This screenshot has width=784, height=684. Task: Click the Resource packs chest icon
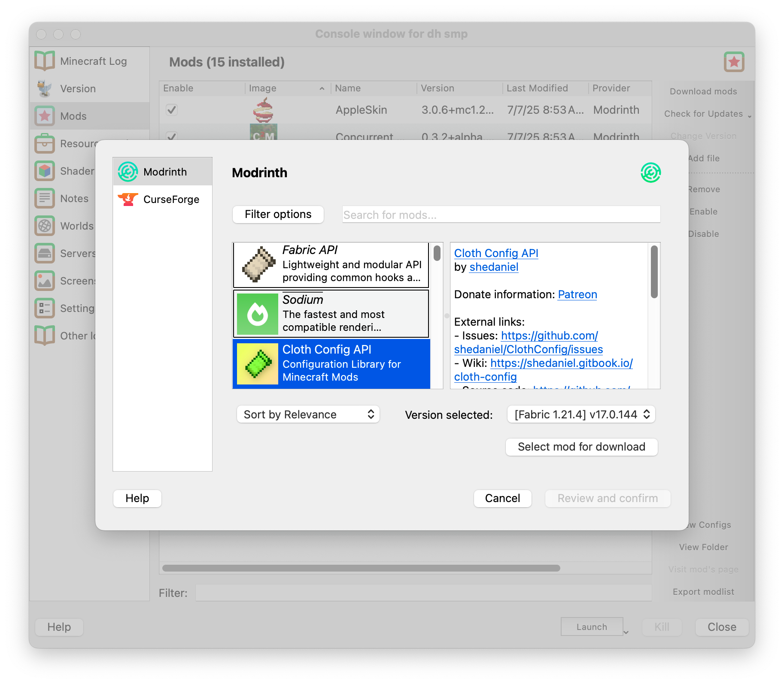tap(45, 143)
